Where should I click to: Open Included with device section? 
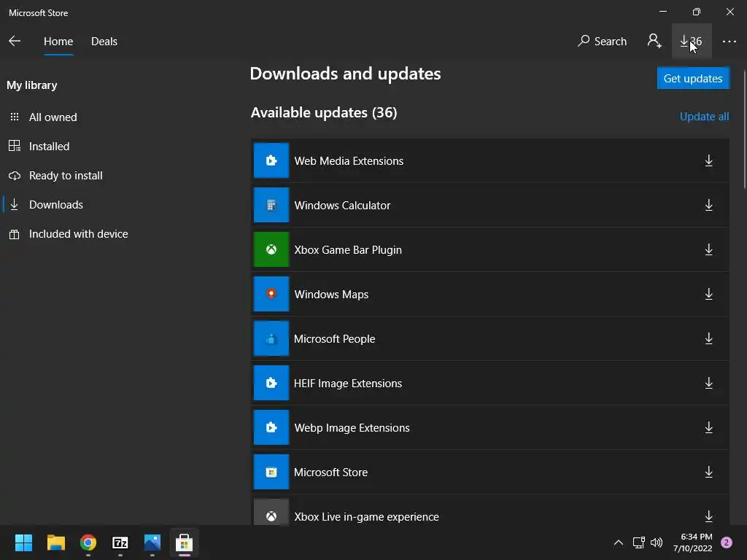pos(78,234)
